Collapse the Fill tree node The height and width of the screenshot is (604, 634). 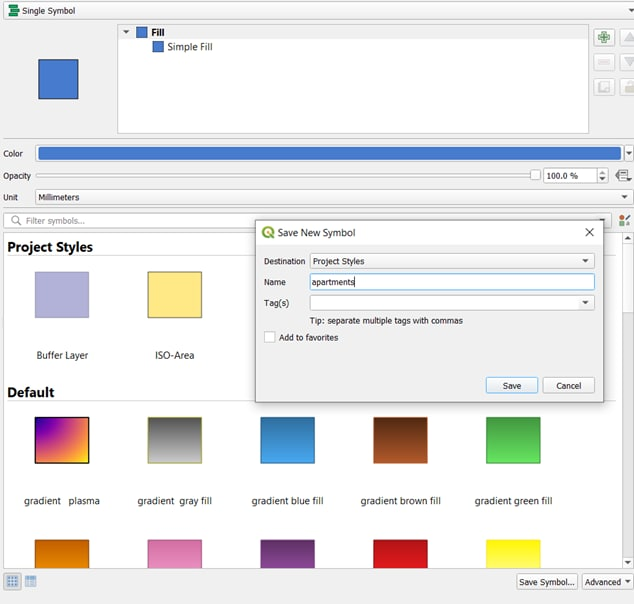pyautogui.click(x=126, y=32)
